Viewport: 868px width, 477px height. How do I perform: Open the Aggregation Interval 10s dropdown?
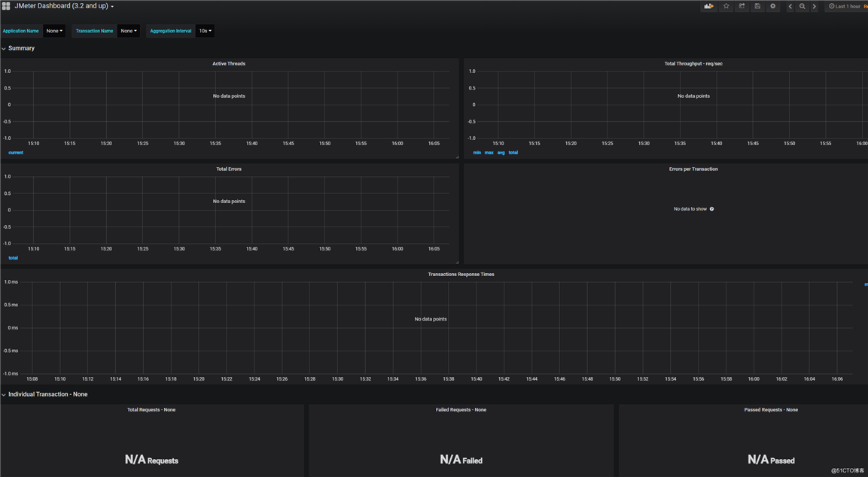pos(205,31)
